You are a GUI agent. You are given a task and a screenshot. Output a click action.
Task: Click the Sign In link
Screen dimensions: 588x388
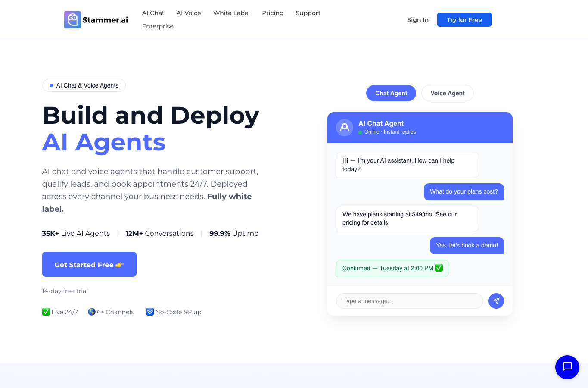[418, 20]
